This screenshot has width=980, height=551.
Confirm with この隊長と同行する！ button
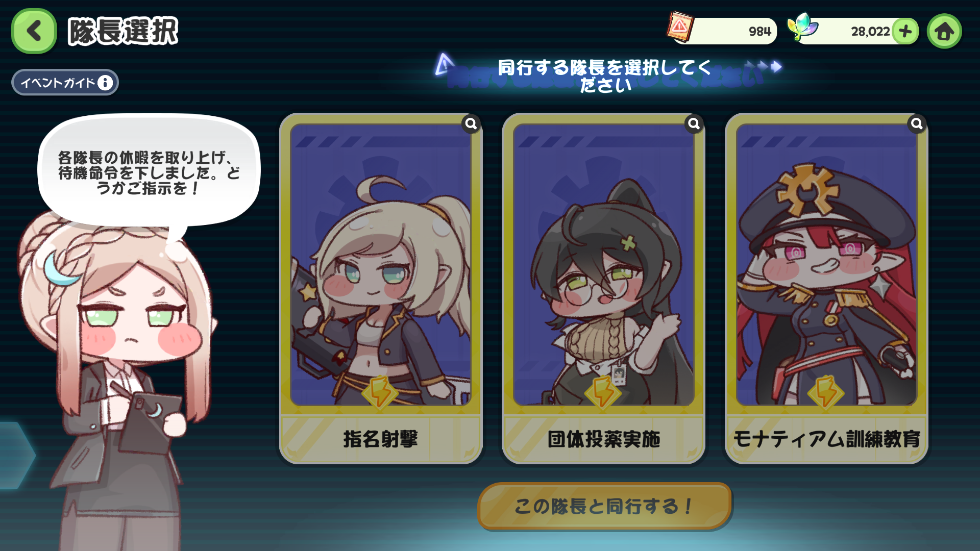coord(604,506)
